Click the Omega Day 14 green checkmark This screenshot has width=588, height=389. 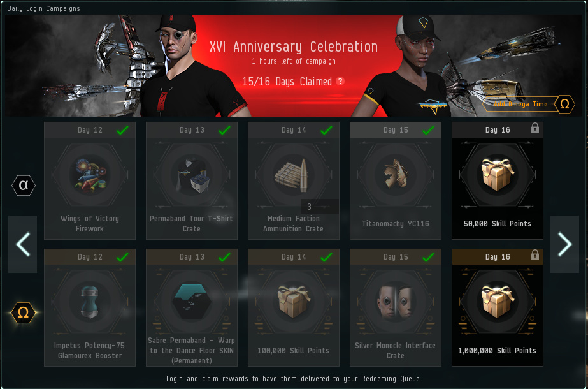click(x=326, y=257)
